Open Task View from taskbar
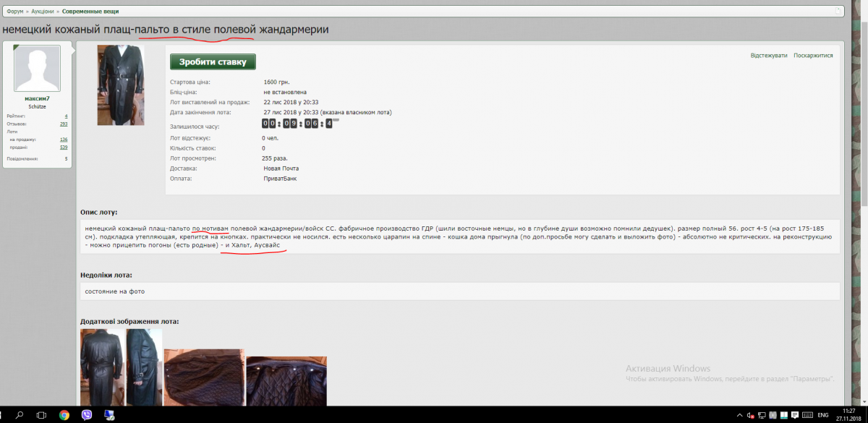 coord(41,415)
